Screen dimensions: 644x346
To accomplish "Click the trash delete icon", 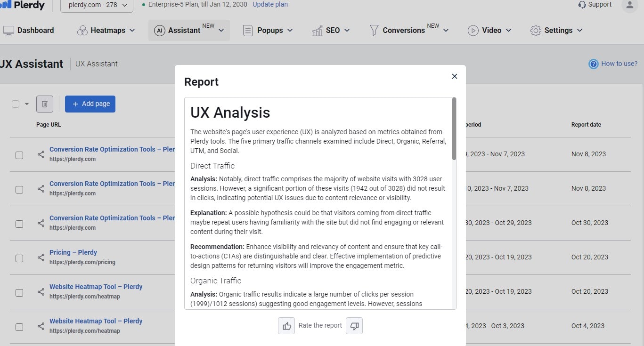I will click(x=45, y=104).
